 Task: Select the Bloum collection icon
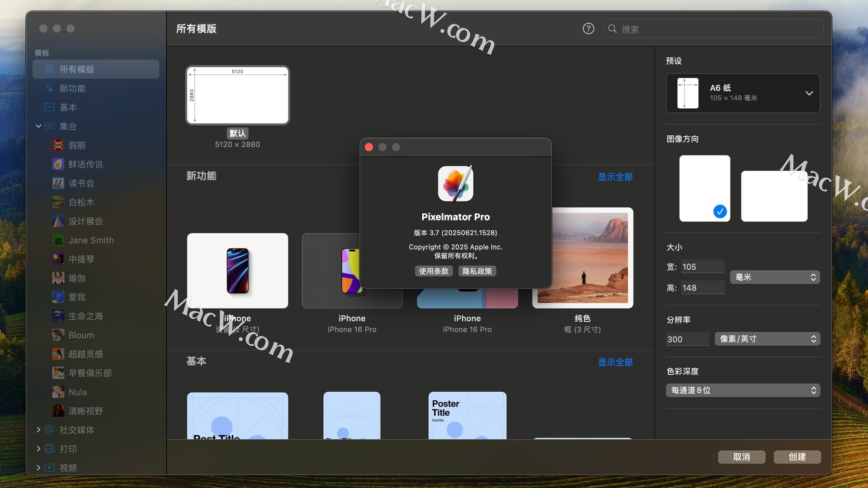[x=58, y=335]
